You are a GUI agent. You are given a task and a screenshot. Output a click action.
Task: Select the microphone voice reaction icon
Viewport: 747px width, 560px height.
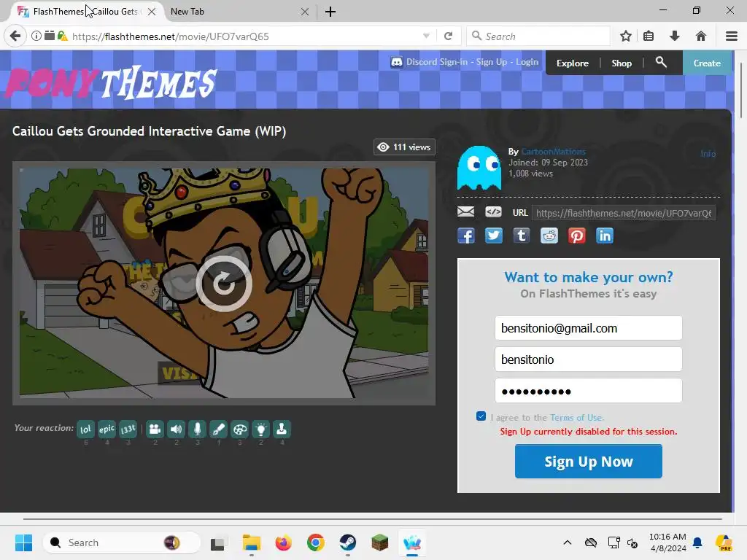pos(197,429)
